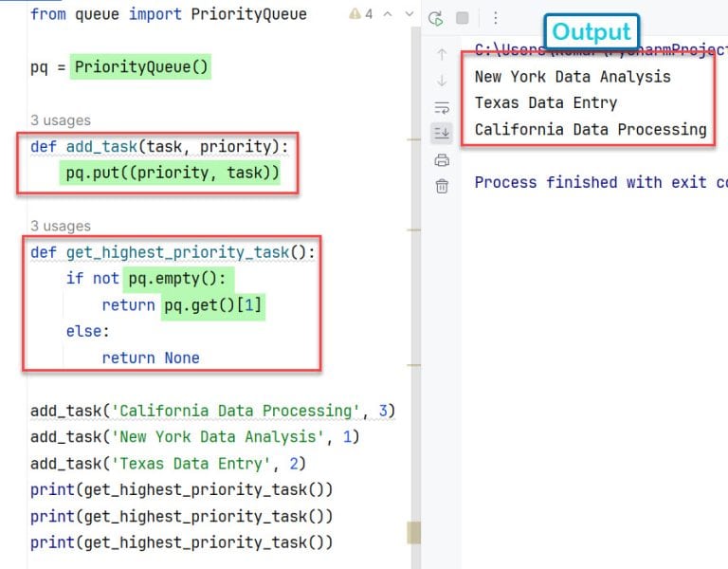Viewport: 728px width, 569px height.
Task: Go to next highlighted problem arrow
Action: tap(409, 14)
